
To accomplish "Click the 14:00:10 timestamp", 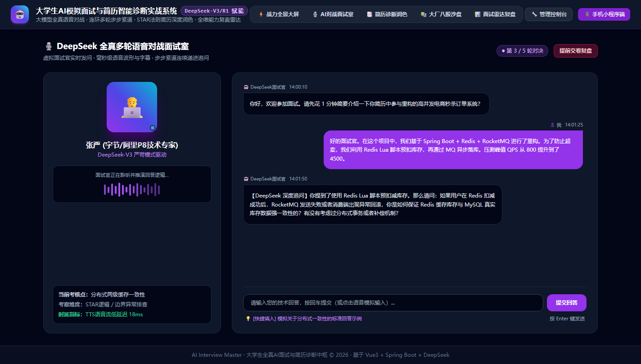I will 298,87.
